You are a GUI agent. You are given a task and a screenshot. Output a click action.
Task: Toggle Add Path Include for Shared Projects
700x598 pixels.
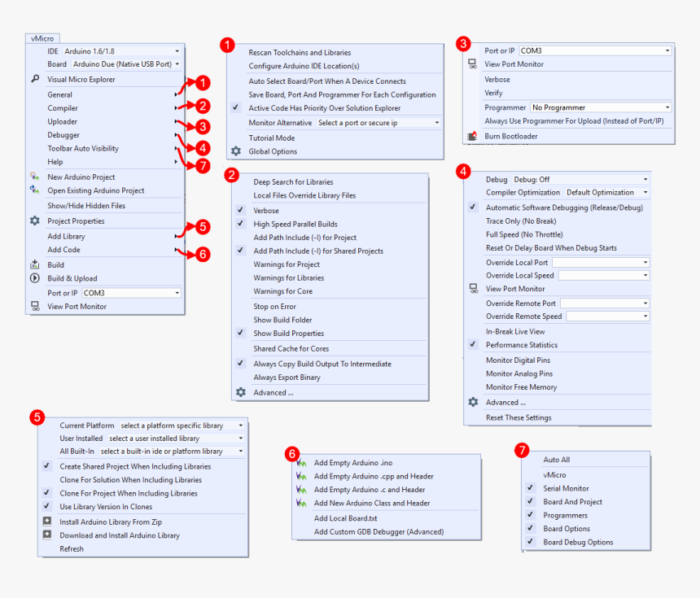pyautogui.click(x=241, y=250)
